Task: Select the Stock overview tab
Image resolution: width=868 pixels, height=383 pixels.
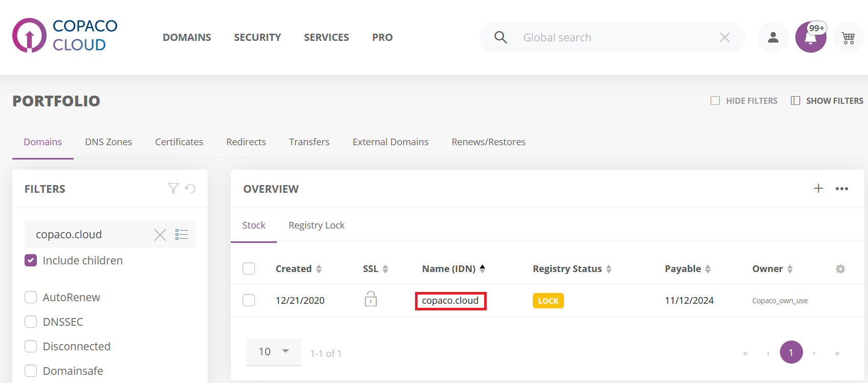Action: 254,226
